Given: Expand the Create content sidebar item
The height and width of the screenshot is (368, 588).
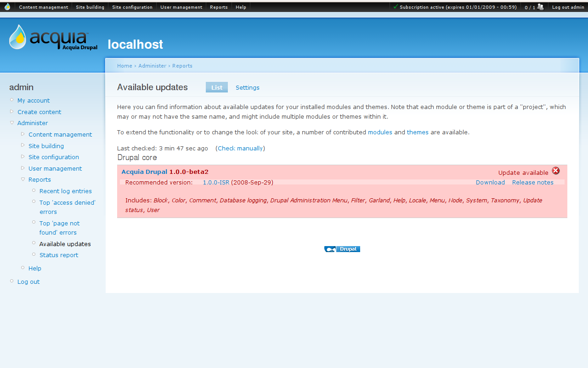Looking at the screenshot, I should point(11,112).
